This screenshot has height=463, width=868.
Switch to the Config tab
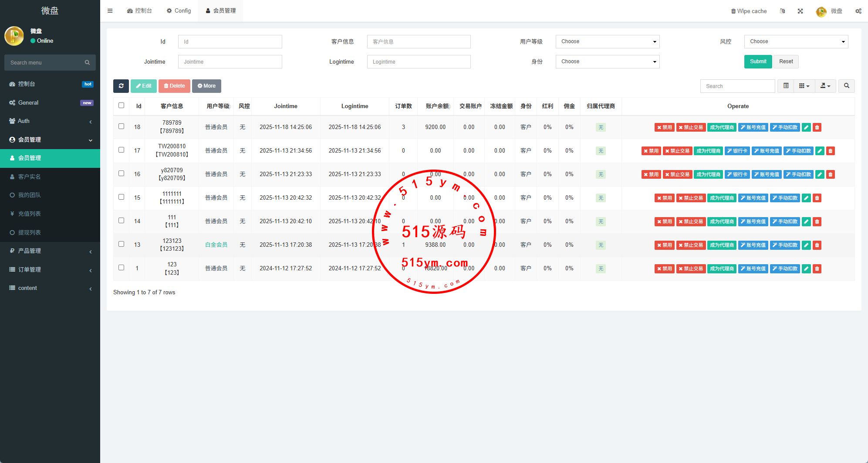click(x=179, y=11)
